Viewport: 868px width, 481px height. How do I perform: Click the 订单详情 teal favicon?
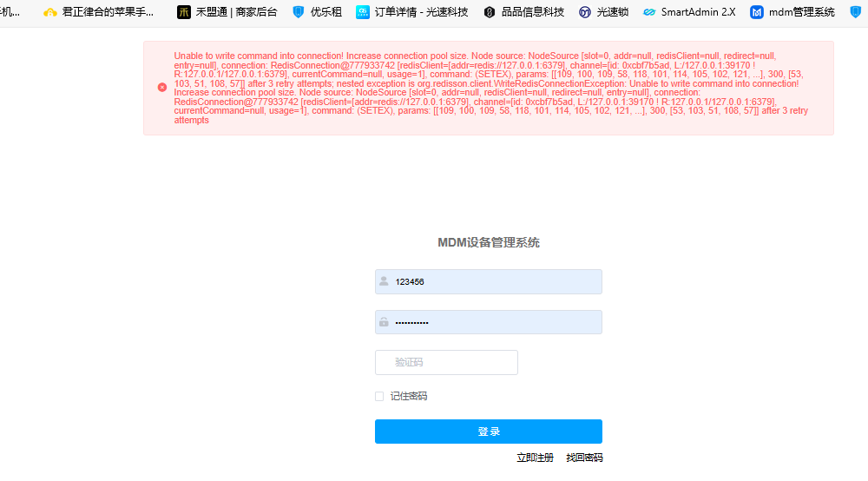click(x=363, y=12)
